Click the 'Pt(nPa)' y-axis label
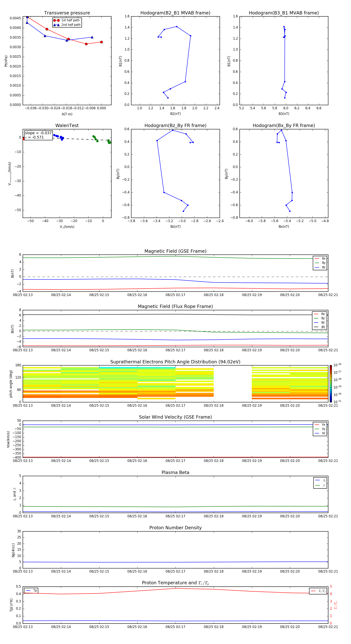 6,61
